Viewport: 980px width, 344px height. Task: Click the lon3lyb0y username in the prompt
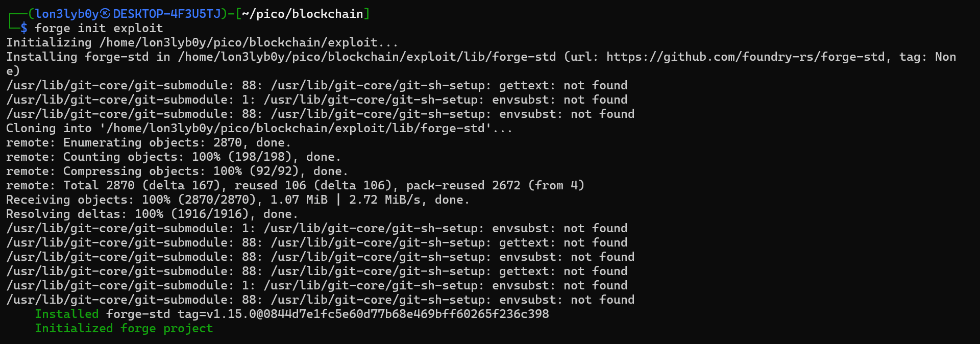pyautogui.click(x=67, y=14)
